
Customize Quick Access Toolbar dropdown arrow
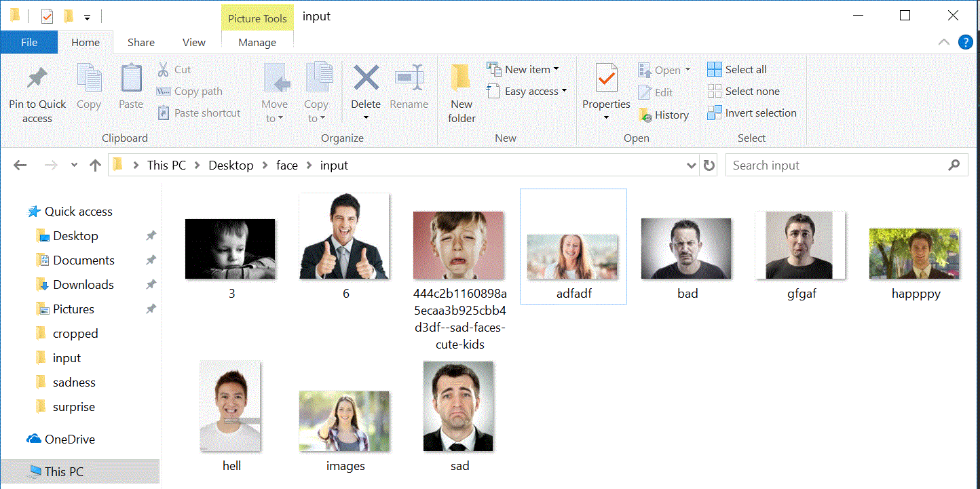pyautogui.click(x=87, y=17)
